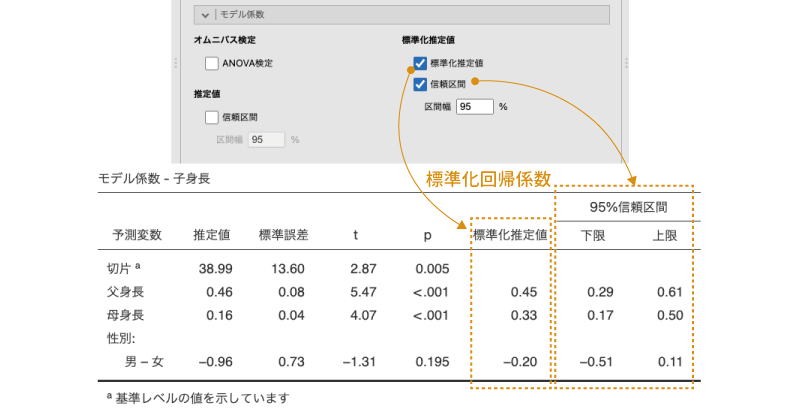Click the disabled 区間幅 field under 推定値

(x=266, y=140)
